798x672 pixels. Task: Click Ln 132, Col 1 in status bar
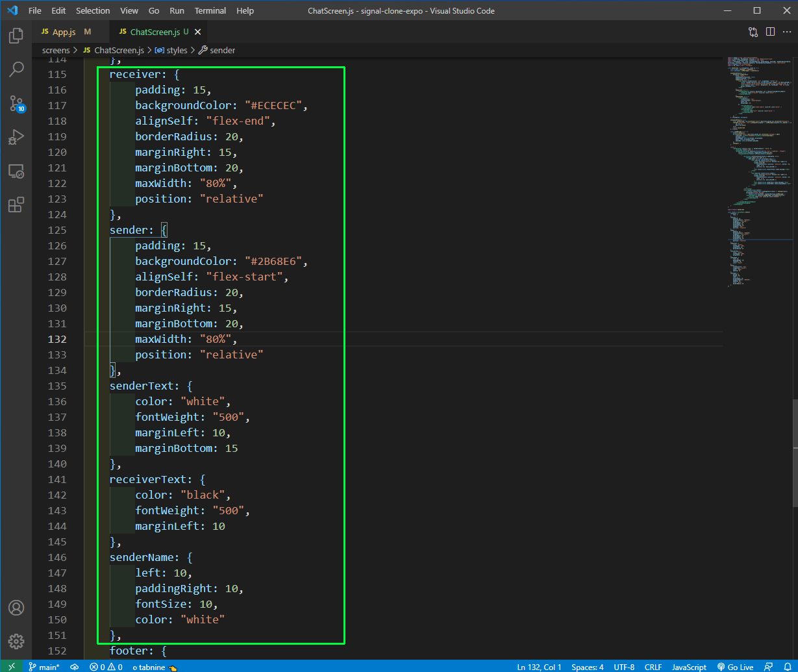[x=538, y=667]
